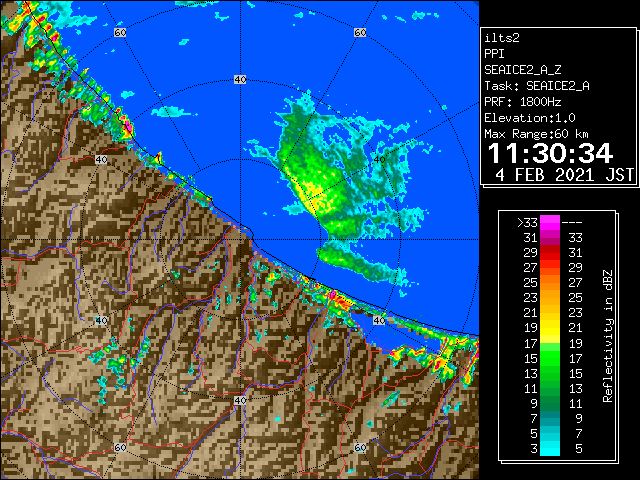The height and width of the screenshot is (480, 640).
Task: Select the 'PPI' scan type text
Action: 494,54
